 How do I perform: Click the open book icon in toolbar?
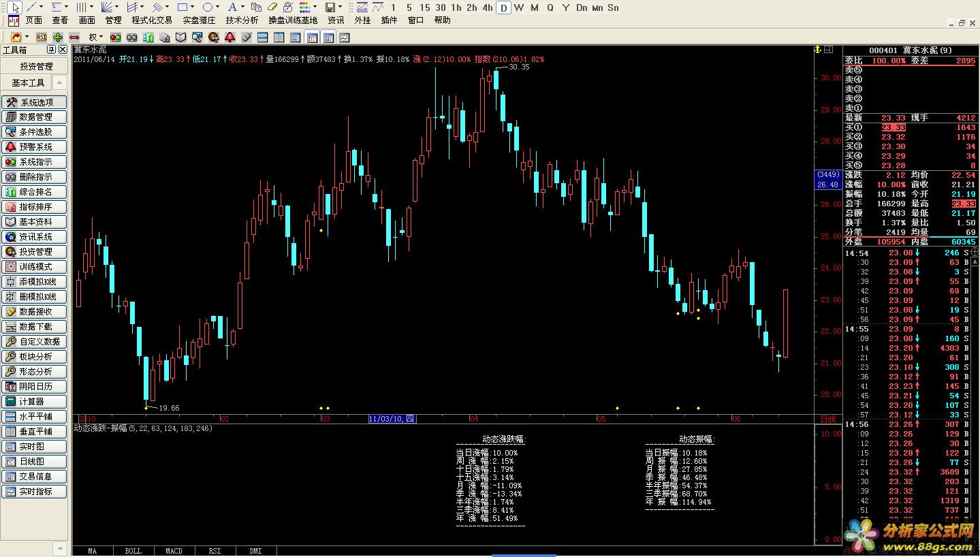pos(180,37)
